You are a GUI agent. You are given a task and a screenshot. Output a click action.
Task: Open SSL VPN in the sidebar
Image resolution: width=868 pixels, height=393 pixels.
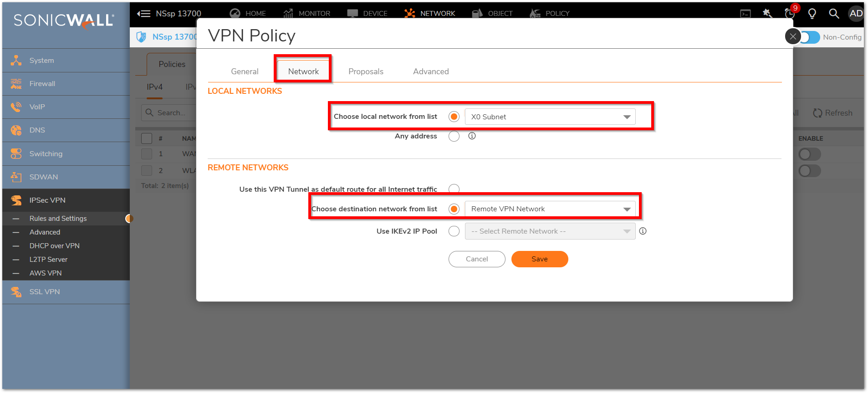pos(45,292)
